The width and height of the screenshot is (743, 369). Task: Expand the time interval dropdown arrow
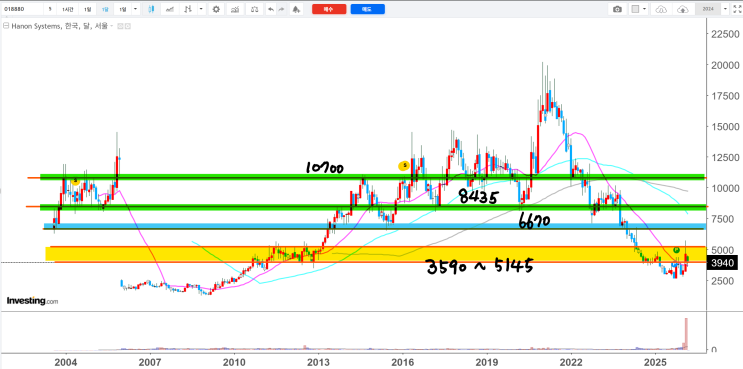coord(136,9)
